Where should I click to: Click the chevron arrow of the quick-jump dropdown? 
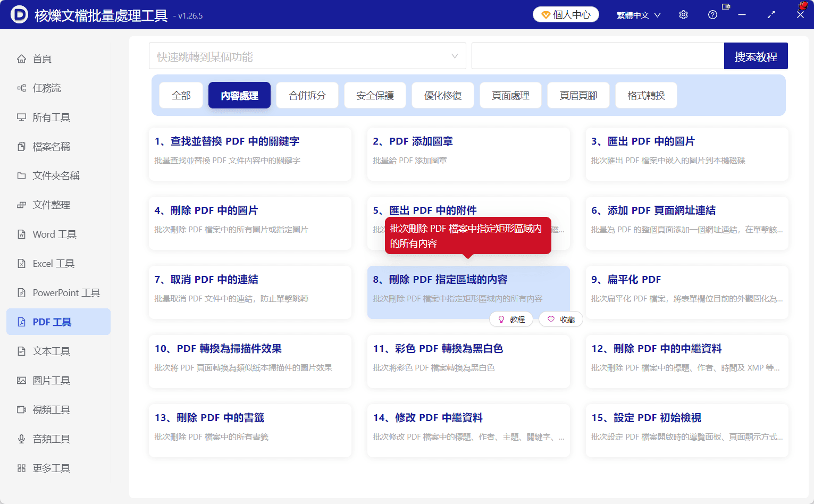[455, 56]
